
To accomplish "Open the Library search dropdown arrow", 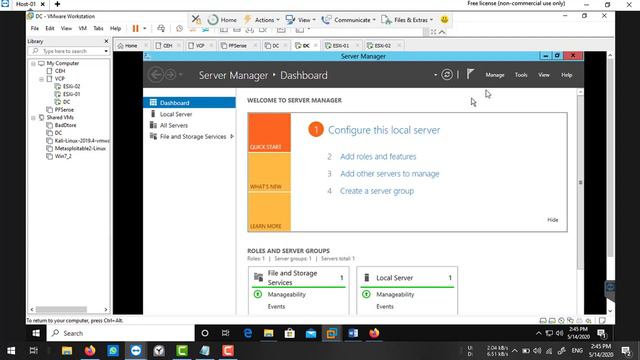I will [106, 51].
